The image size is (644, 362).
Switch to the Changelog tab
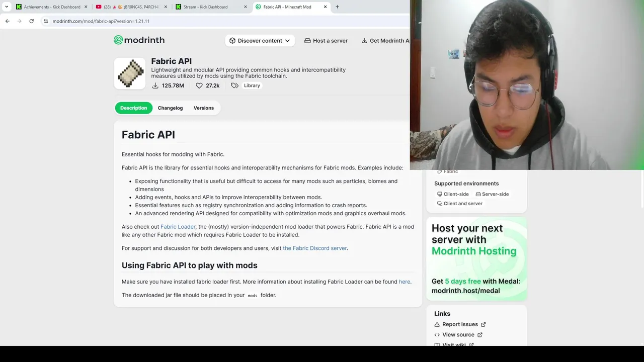coord(170,108)
